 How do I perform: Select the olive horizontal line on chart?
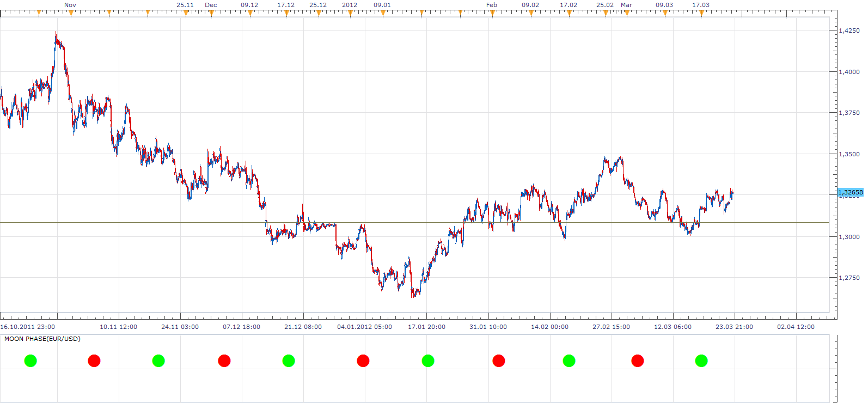coord(414,222)
